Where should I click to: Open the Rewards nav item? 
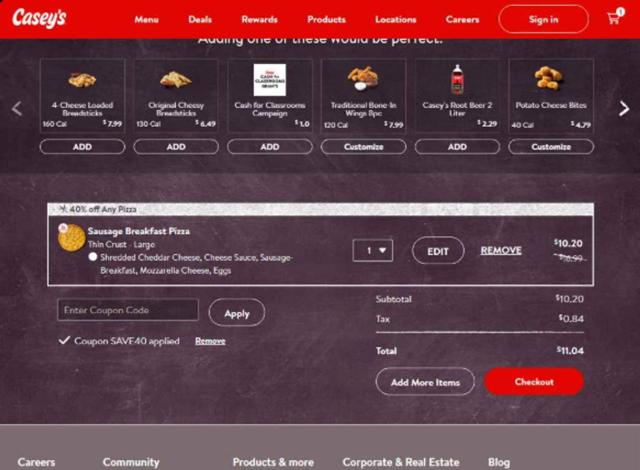tap(259, 19)
